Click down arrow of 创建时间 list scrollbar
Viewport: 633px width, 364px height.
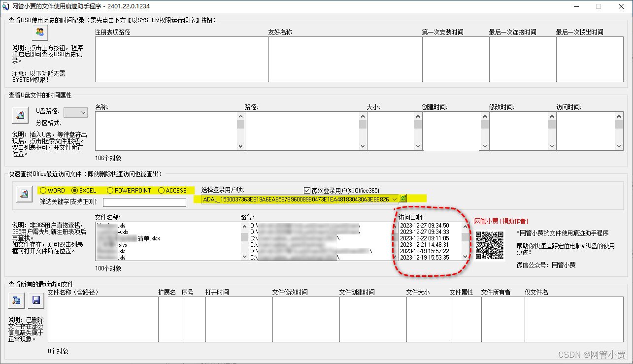[x=485, y=146]
